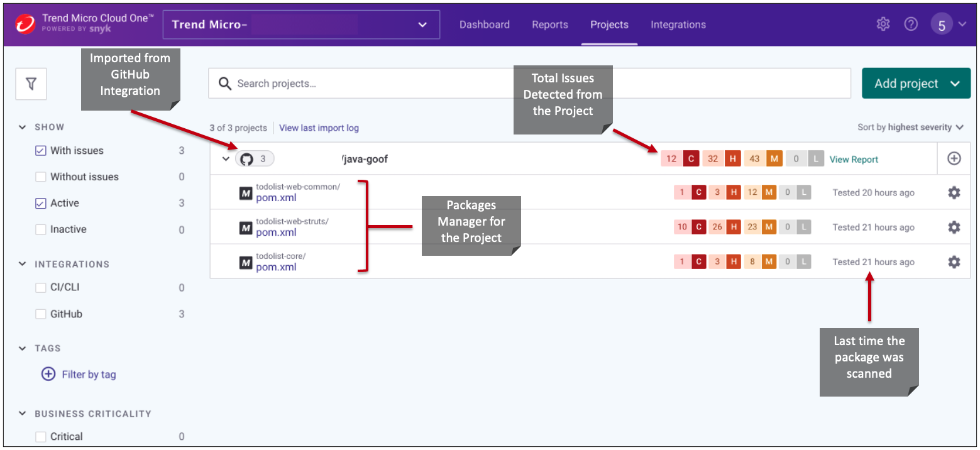Click Maven icon beside todolist-web-struts
The width and height of the screenshot is (980, 450).
pos(246,228)
